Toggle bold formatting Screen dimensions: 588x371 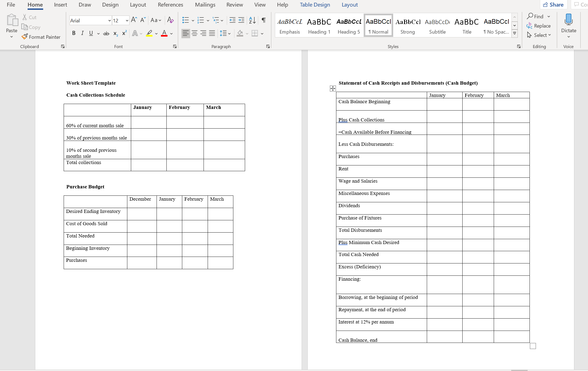(73, 33)
